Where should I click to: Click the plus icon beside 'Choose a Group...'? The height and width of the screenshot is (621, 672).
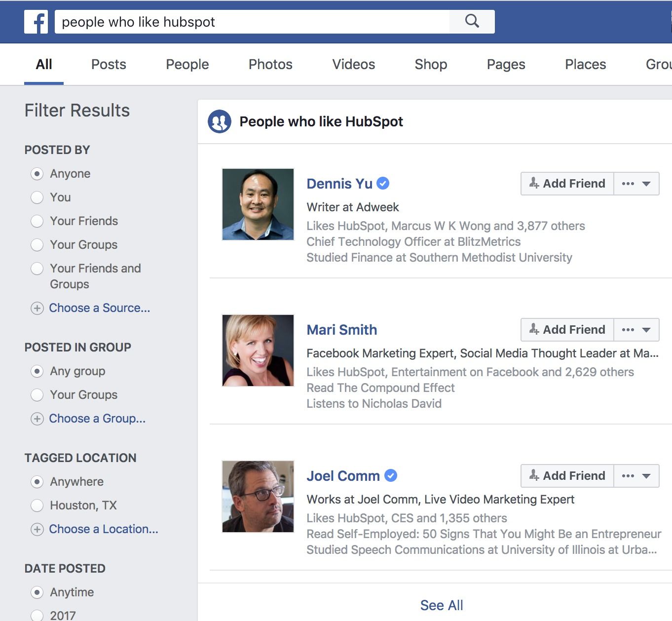pyautogui.click(x=37, y=419)
